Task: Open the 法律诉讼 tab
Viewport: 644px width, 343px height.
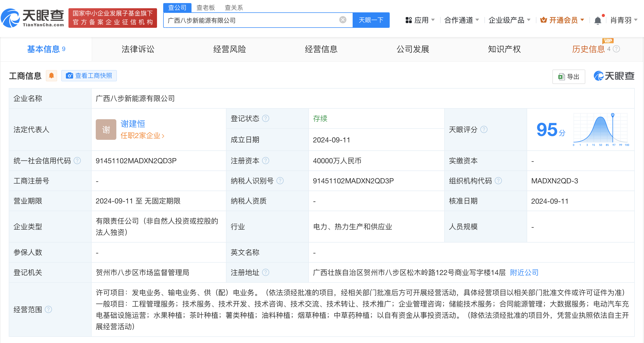Action: tap(138, 49)
